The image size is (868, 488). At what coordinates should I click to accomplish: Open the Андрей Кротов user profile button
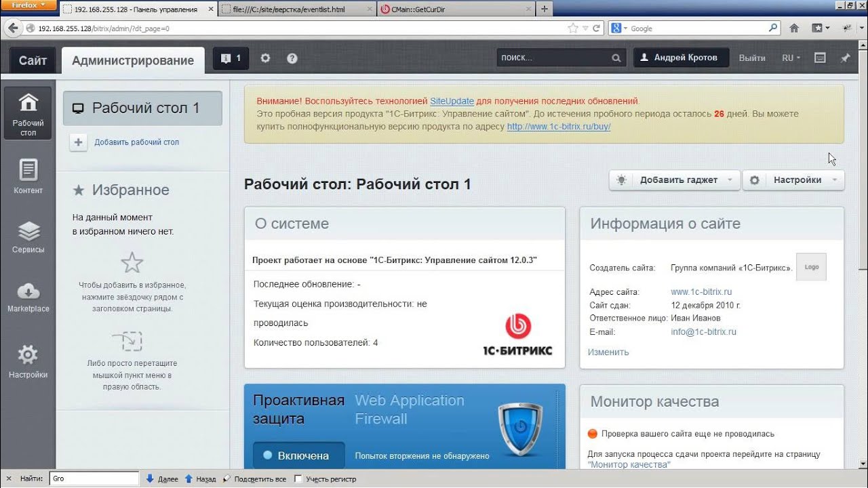point(681,58)
